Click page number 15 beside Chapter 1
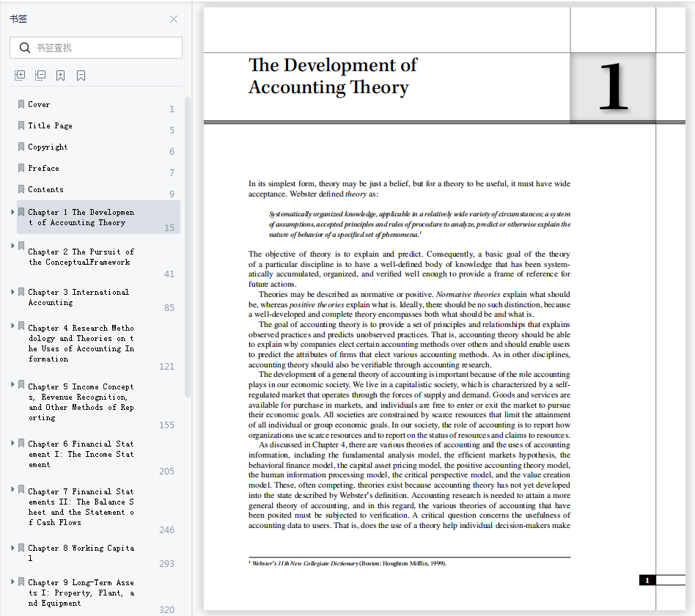Image resolution: width=695 pixels, height=616 pixels. (x=169, y=227)
